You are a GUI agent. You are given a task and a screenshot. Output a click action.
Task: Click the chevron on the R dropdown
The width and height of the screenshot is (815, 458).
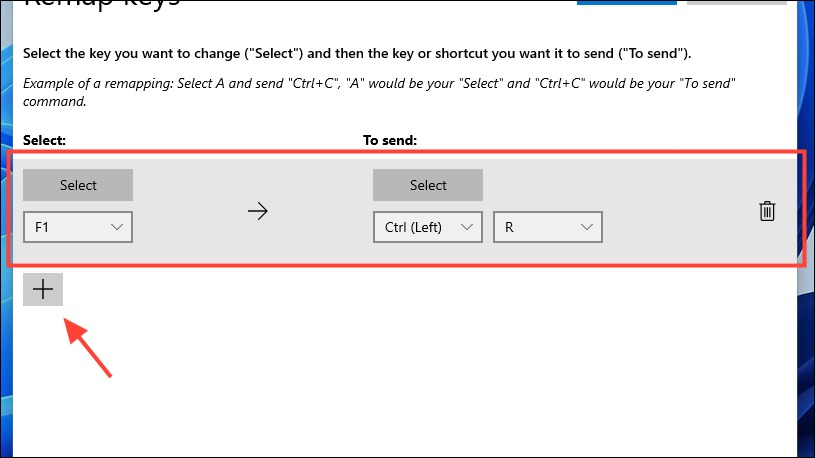pos(587,227)
